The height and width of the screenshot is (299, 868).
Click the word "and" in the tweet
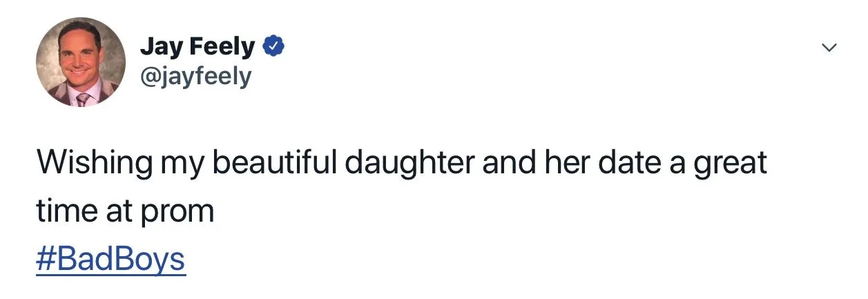(x=508, y=164)
